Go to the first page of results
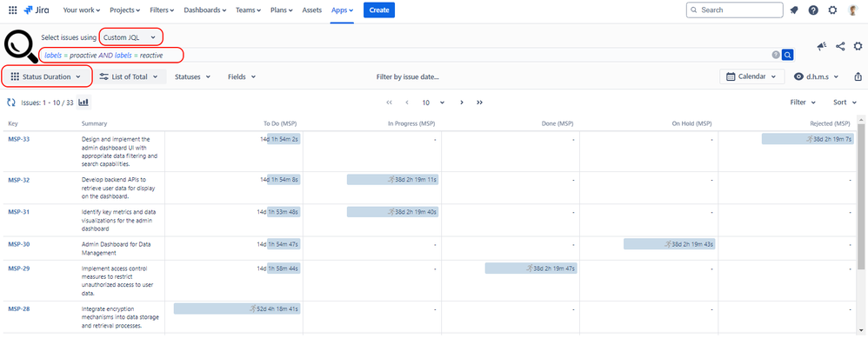Screen dimensions: 868x338 [389, 103]
